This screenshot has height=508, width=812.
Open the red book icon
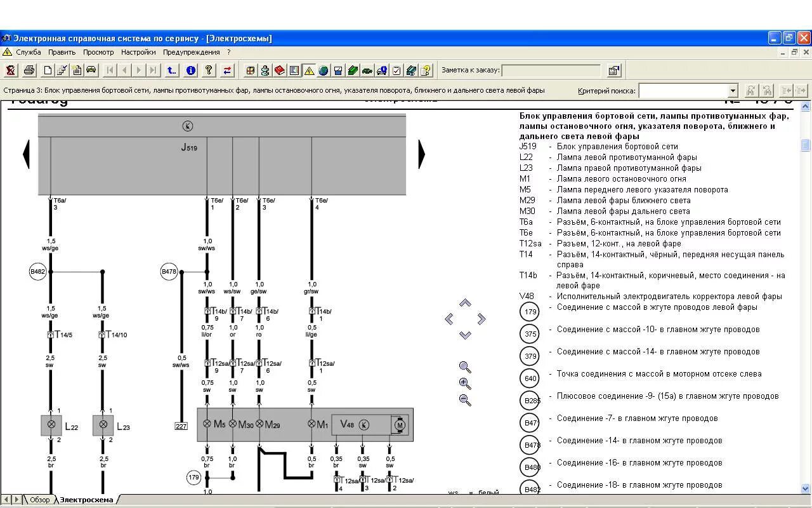(280, 70)
